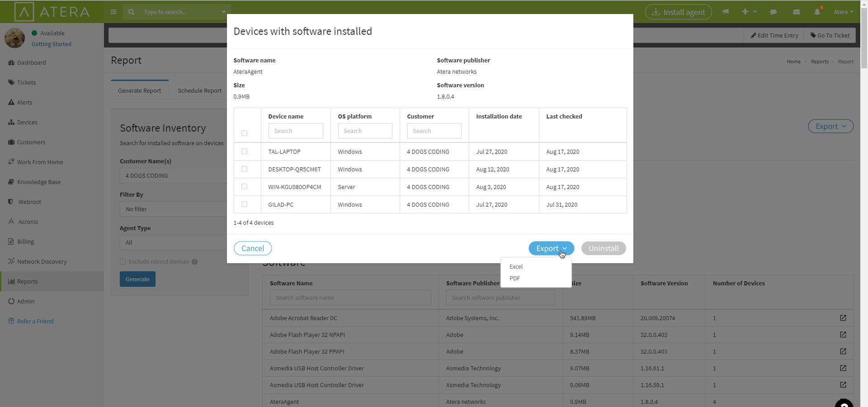Click the plus quick-add icon
This screenshot has width=868, height=407.
tap(745, 12)
